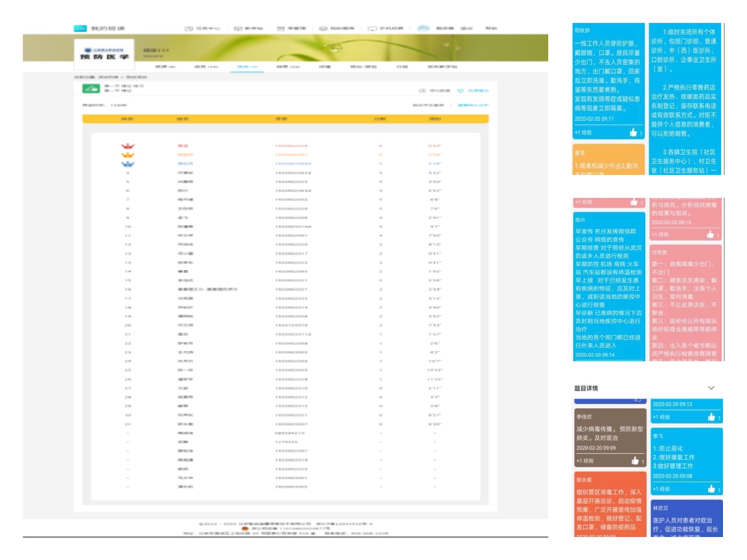The height and width of the screenshot is (560, 747).
Task: Like 甘雨雪's pink card above
Action: pyautogui.click(x=710, y=234)
